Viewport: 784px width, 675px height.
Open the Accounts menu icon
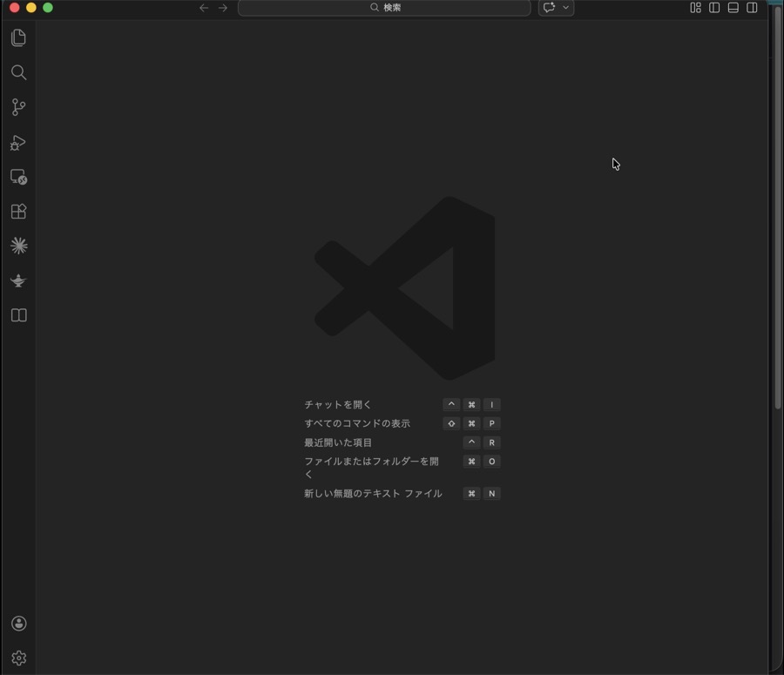click(x=18, y=624)
